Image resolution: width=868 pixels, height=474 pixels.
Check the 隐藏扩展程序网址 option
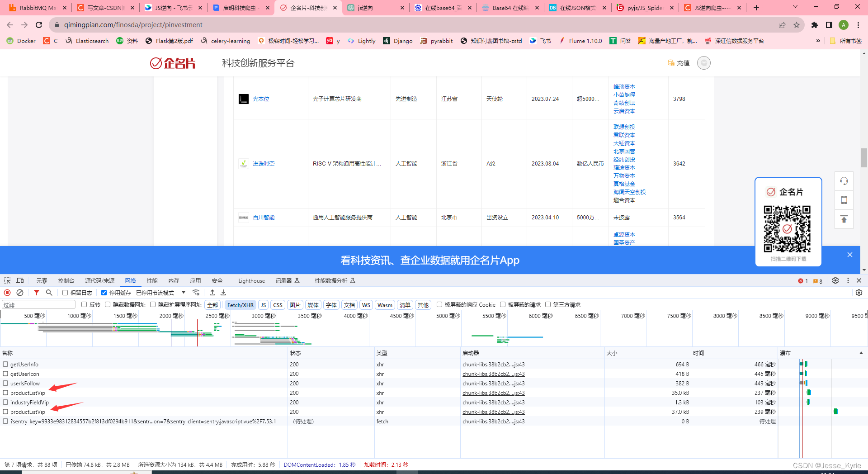tap(153, 304)
